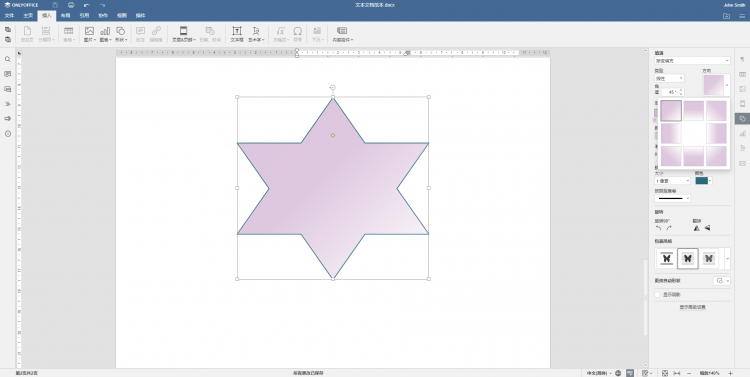Rotate shape 90° counterclockwise
This screenshot has height=377, width=750.
click(659, 228)
